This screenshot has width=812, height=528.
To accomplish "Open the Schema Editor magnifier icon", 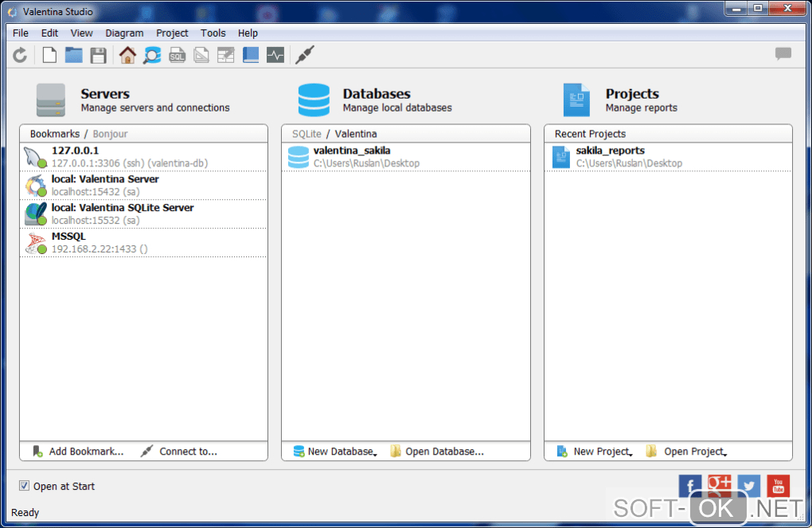I will (x=152, y=55).
